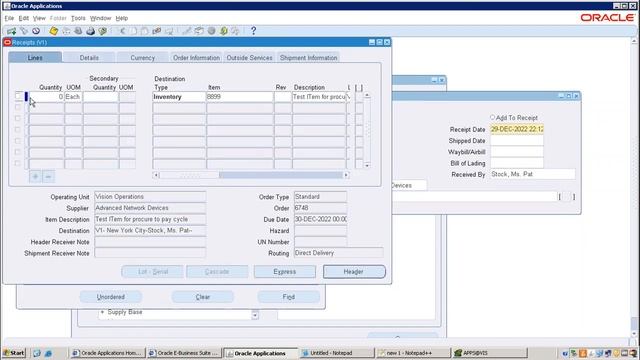Switch to Untitled - Notepad taskbar item
The width and height of the screenshot is (640, 360).
(x=337, y=353)
